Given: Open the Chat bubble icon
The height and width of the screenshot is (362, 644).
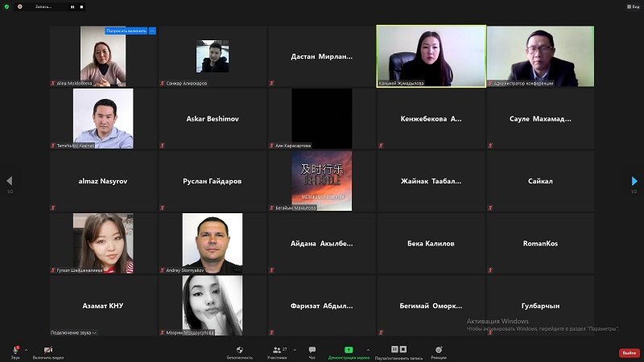Looking at the screenshot, I should click(x=312, y=350).
